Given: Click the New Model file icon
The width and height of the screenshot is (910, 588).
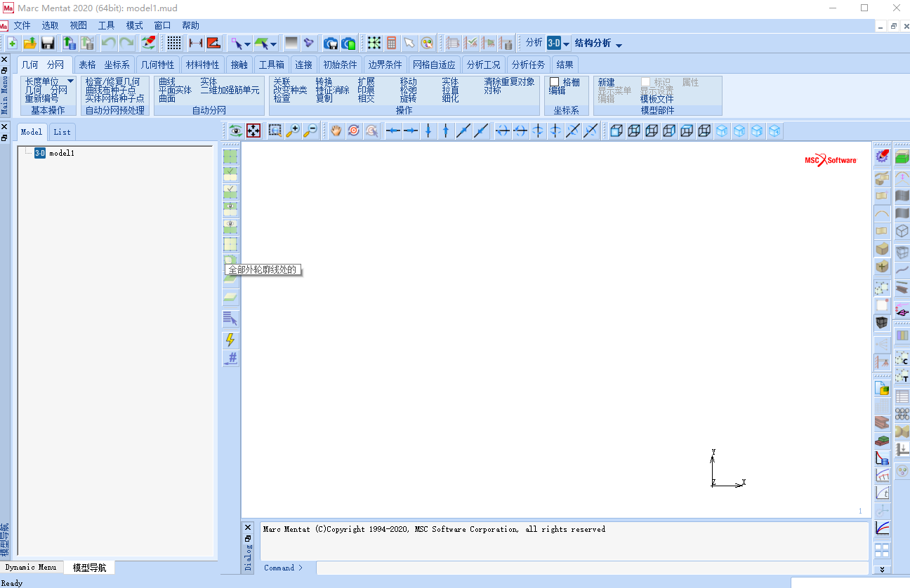Looking at the screenshot, I should click(x=12, y=44).
